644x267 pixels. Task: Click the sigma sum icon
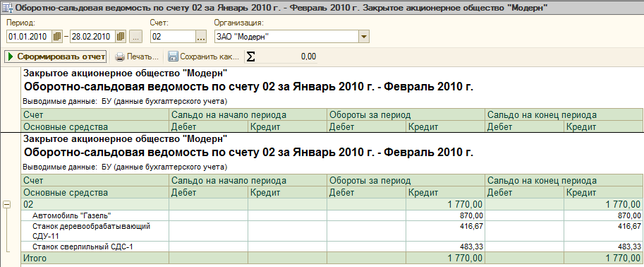[250, 57]
